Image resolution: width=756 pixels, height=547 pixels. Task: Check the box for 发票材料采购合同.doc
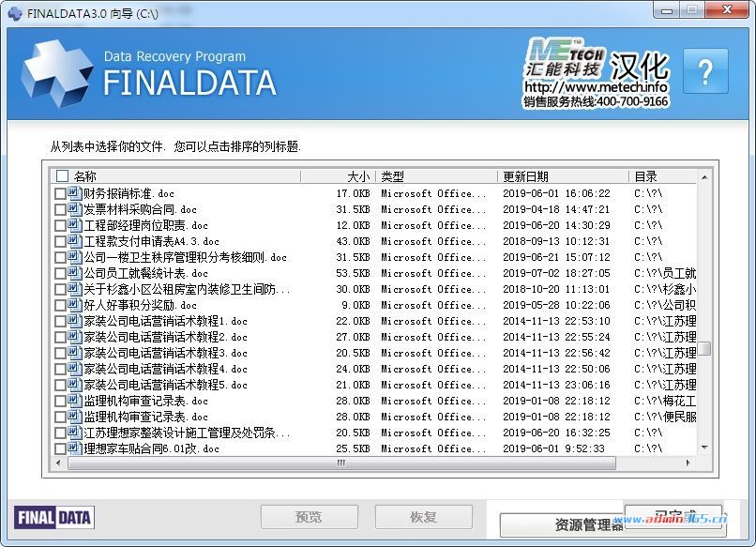(x=60, y=210)
